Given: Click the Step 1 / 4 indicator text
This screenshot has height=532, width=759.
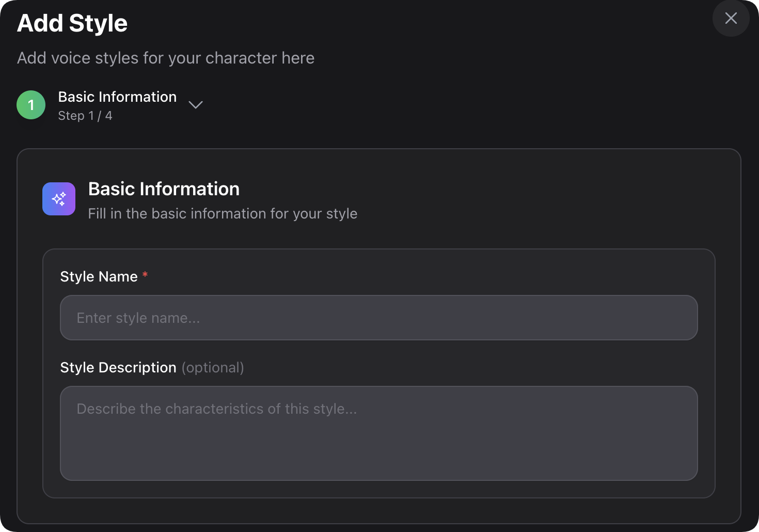Looking at the screenshot, I should pyautogui.click(x=85, y=116).
